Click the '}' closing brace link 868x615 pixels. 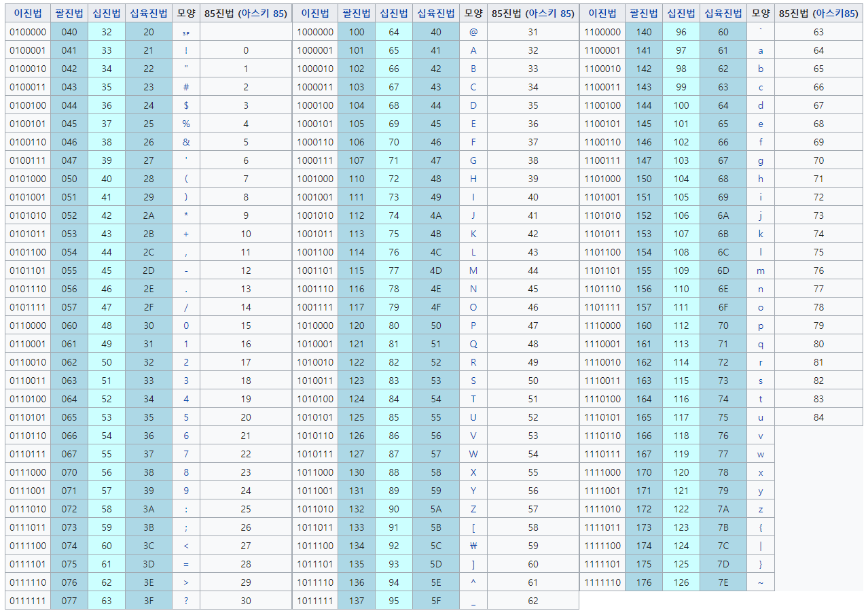761,564
